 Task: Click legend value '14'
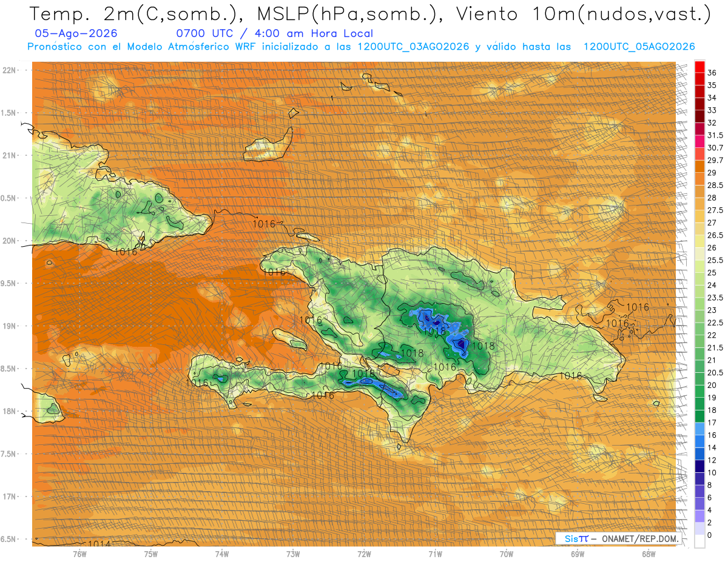pos(712,447)
